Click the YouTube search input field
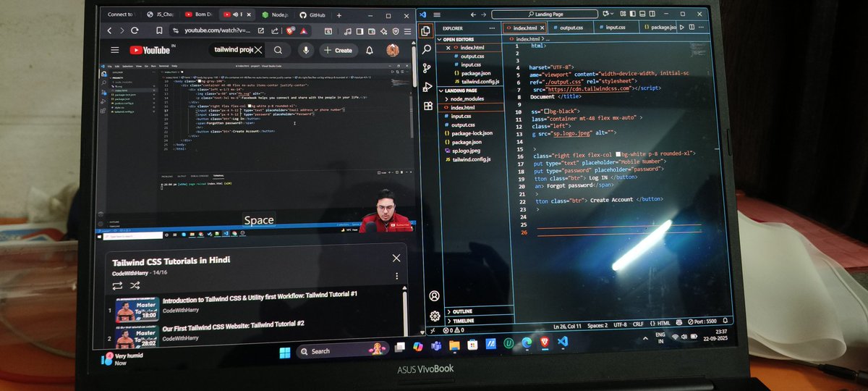The width and height of the screenshot is (868, 391). [x=237, y=50]
